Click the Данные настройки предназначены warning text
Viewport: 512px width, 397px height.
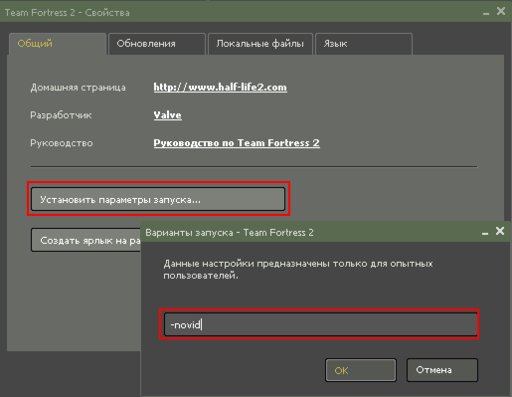298,270
